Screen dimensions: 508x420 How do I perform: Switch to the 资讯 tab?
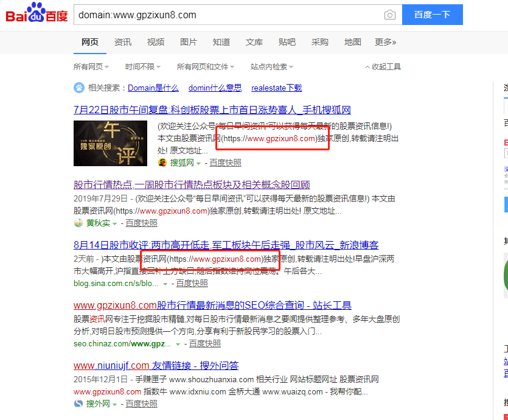[123, 42]
